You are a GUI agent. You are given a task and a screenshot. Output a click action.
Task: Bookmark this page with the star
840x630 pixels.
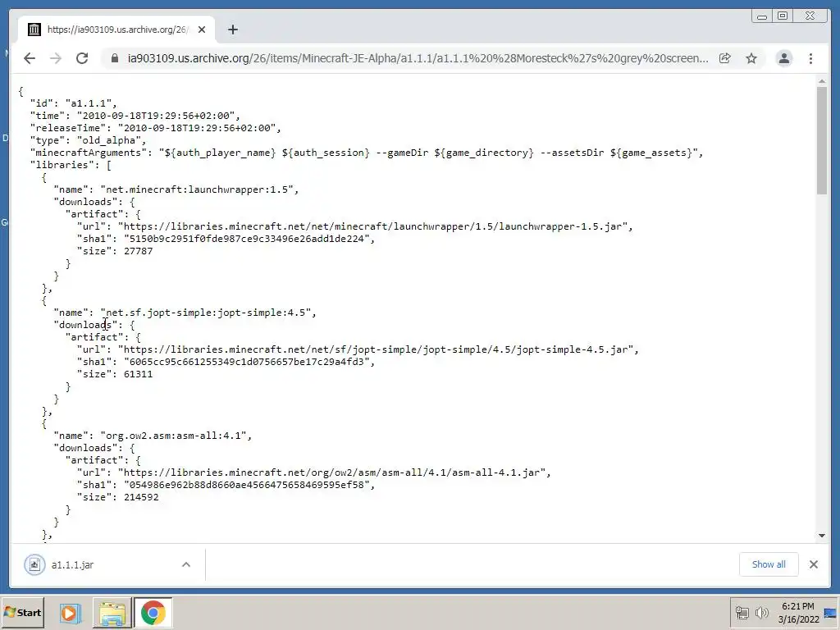(x=751, y=58)
